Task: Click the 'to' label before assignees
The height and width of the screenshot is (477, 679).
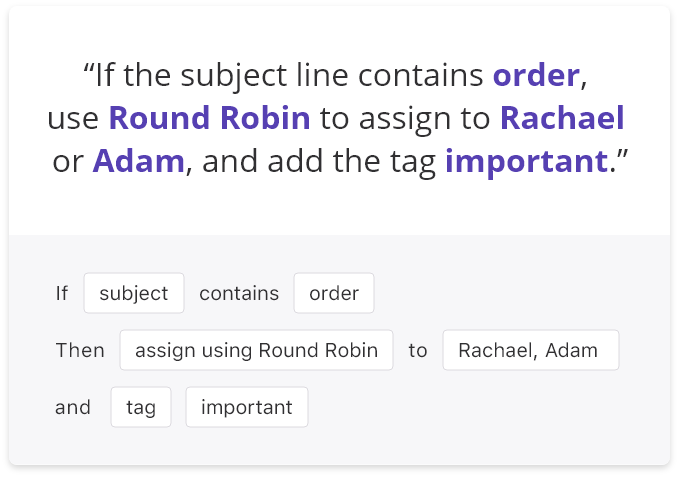Action: coord(418,350)
